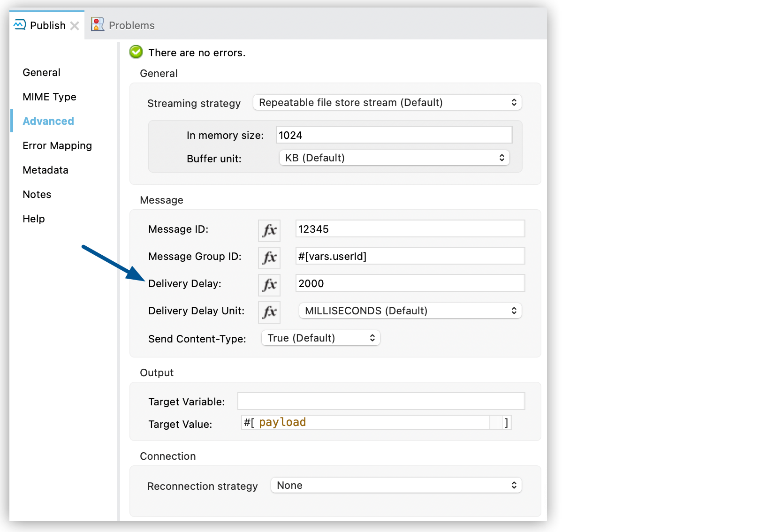Change the Buffer unit selection

[394, 158]
